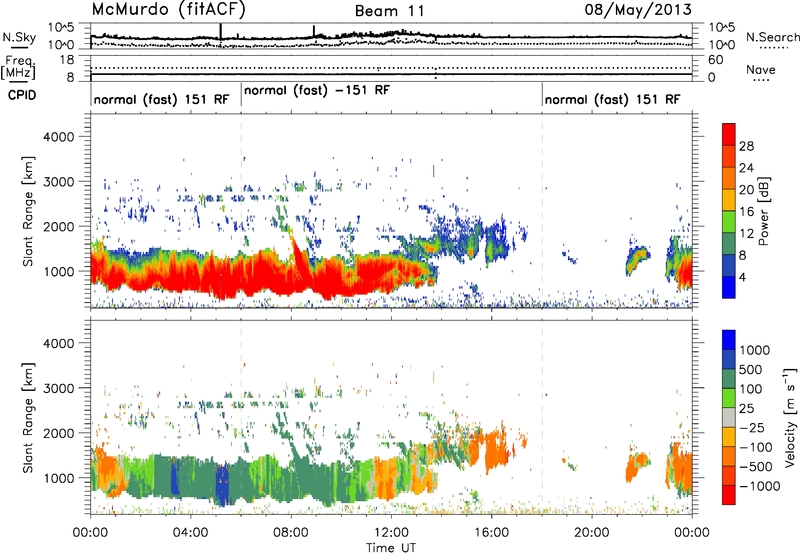Image resolution: width=800 pixels, height=554 pixels.
Task: Click the "Slant Range [km]" label of velocity panel
Action: (28, 418)
